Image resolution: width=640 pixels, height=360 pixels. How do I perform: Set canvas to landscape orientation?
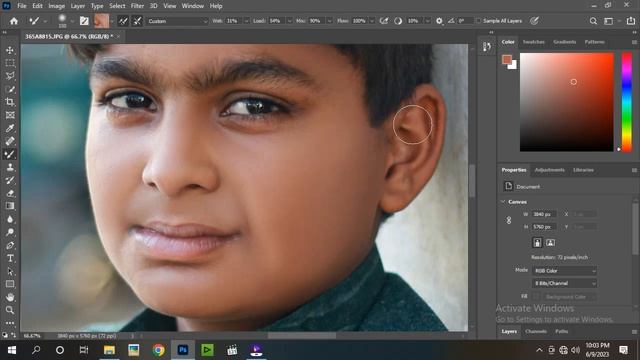pos(550,243)
